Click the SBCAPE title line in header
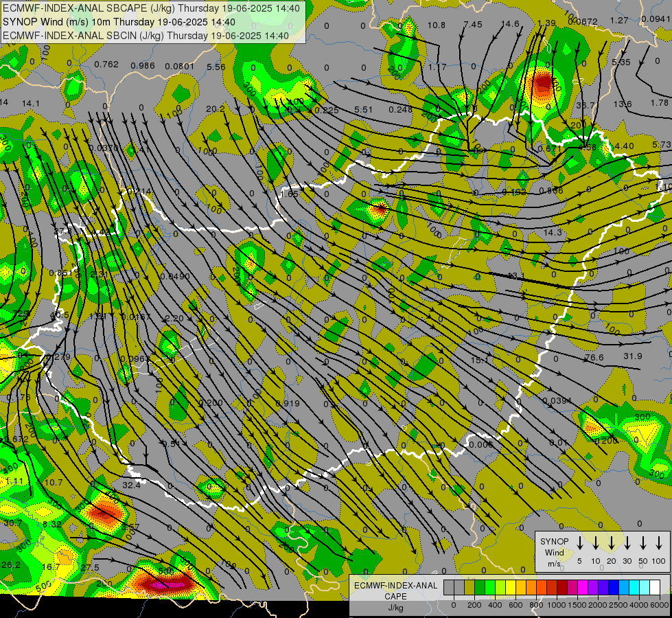This screenshot has width=672, height=618. (x=151, y=8)
